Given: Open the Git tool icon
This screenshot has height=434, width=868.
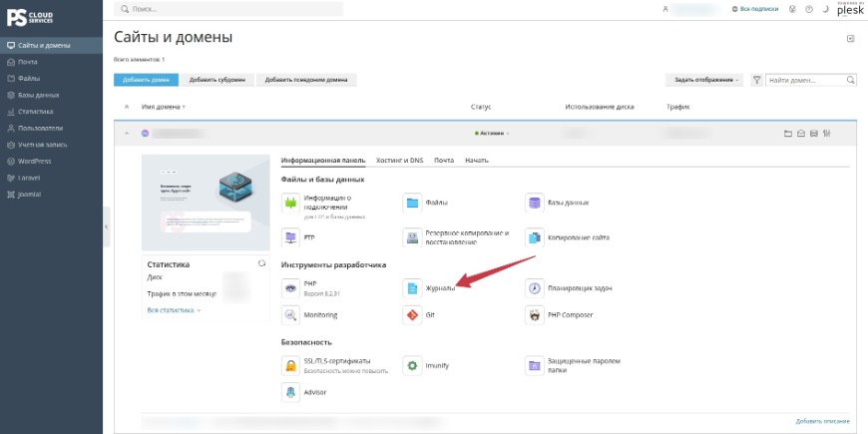Looking at the screenshot, I should click(412, 315).
